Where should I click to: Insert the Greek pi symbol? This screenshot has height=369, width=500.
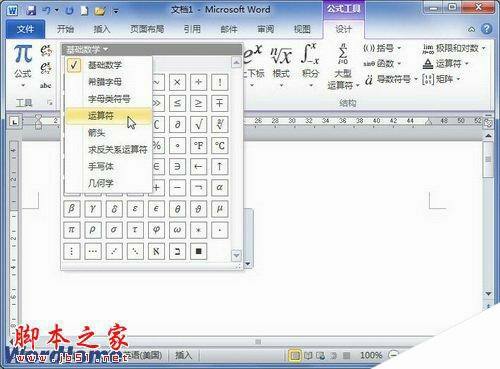point(72,230)
